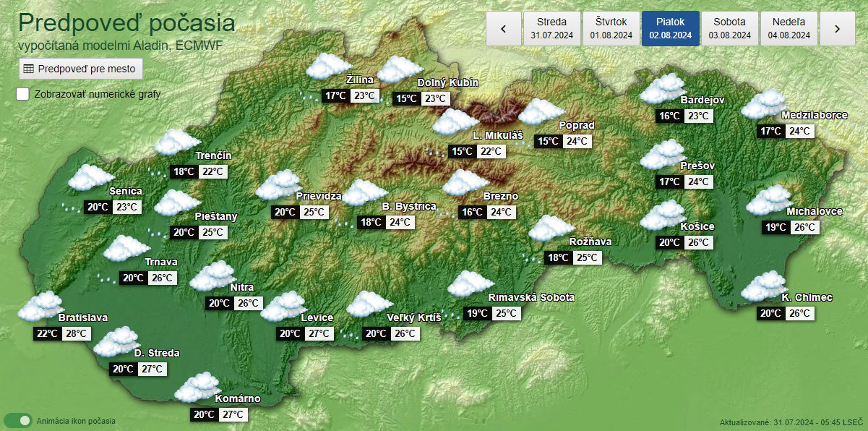Go to previous days with left chevron
The width and height of the screenshot is (868, 431).
[504, 29]
